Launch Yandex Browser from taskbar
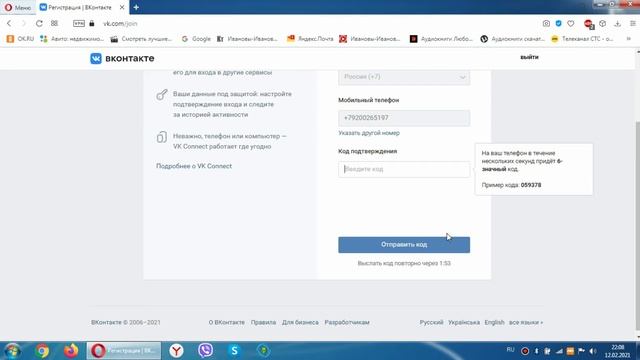 (176, 351)
